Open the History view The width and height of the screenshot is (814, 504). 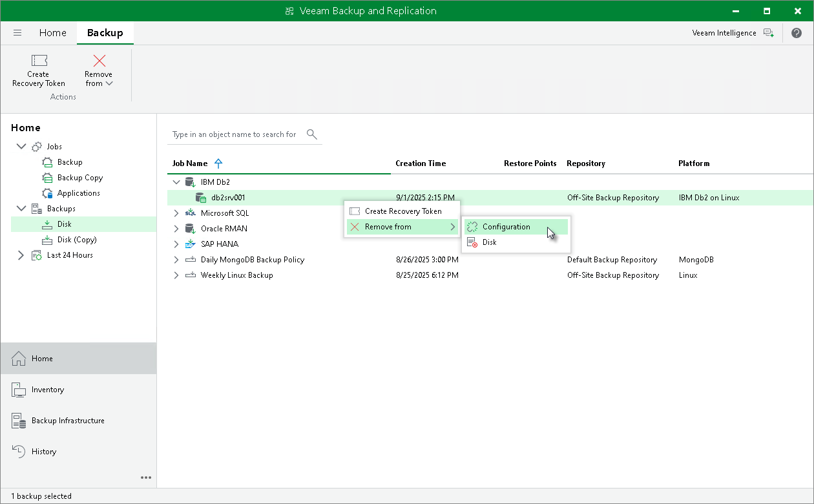tap(45, 451)
